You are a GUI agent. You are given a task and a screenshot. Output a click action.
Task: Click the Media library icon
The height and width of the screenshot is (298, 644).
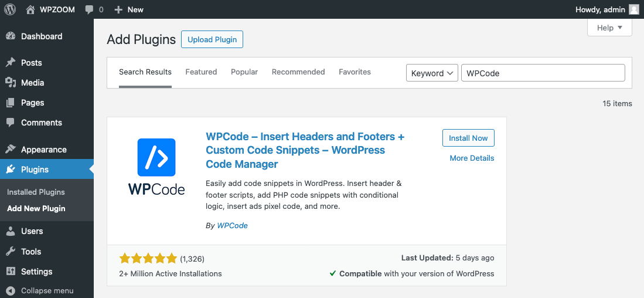11,83
